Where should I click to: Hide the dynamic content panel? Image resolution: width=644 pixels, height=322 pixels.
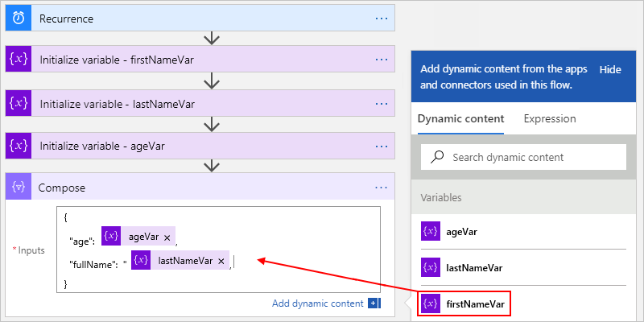[610, 70]
